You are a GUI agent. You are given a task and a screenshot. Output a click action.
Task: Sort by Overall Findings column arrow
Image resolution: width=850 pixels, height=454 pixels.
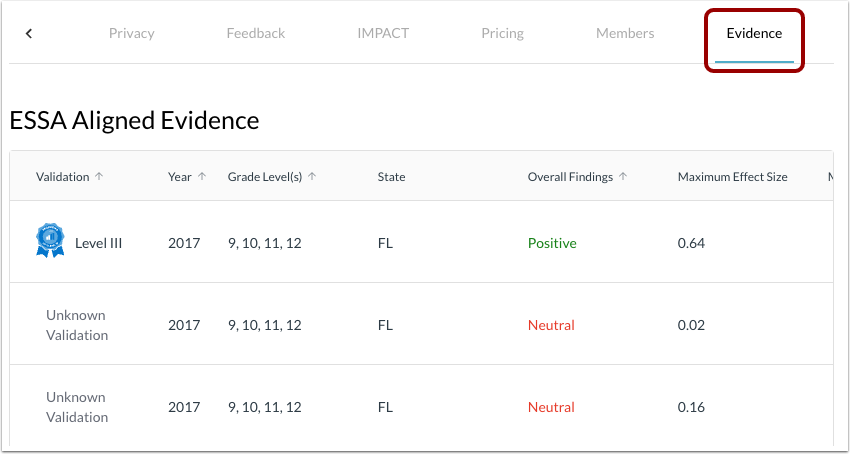pyautogui.click(x=623, y=177)
